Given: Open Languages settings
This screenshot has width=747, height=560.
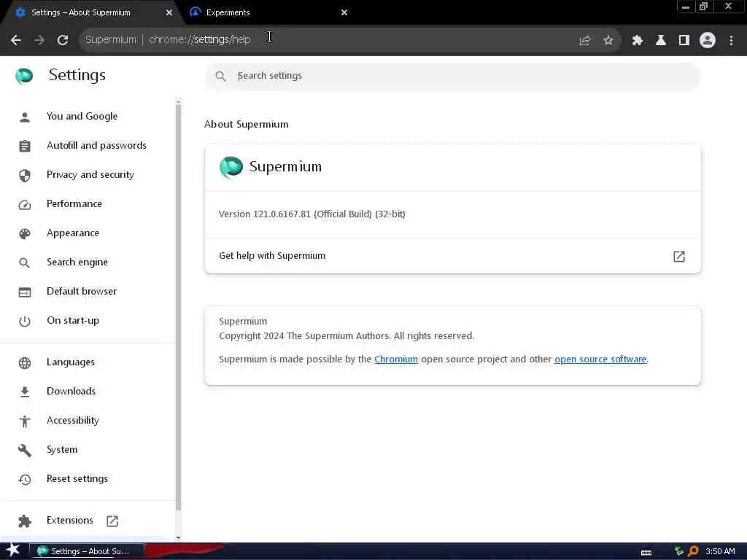Looking at the screenshot, I should (x=71, y=362).
